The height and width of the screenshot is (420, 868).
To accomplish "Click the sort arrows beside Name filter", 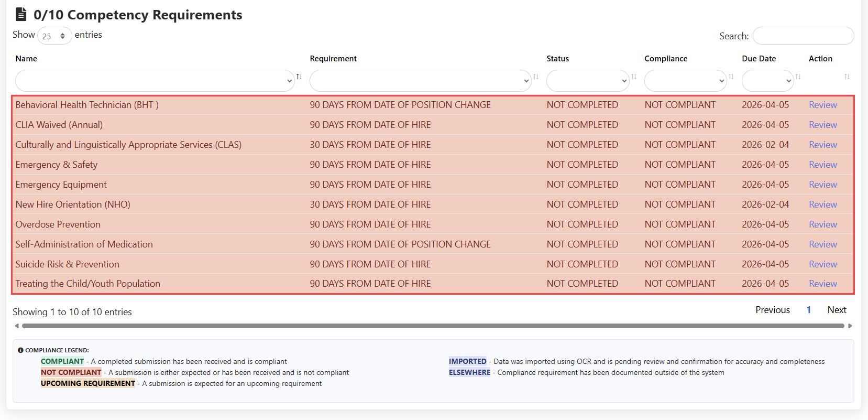I will 299,77.
